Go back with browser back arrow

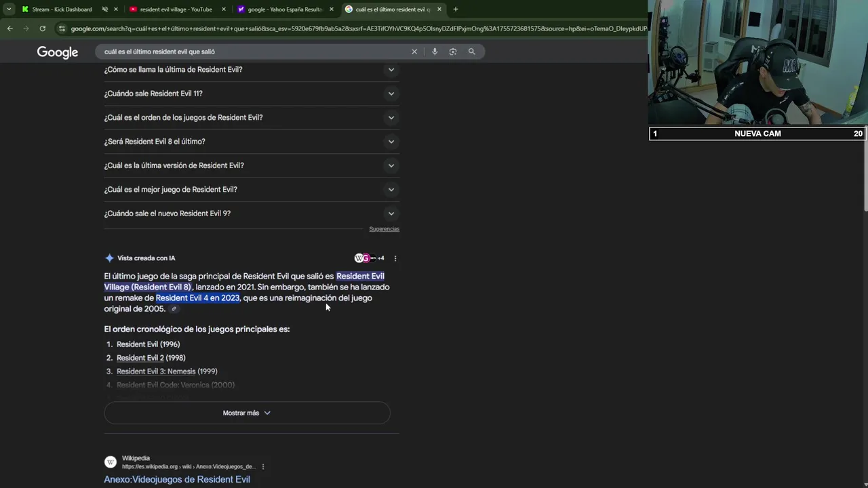click(9, 28)
